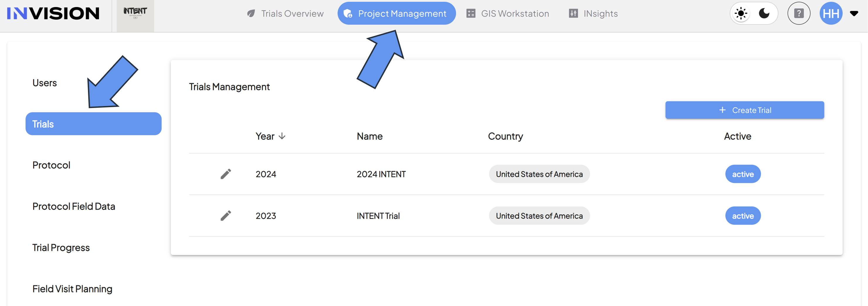Toggle active status for 2024 INTENT
This screenshot has width=868, height=306.
coord(743,174)
